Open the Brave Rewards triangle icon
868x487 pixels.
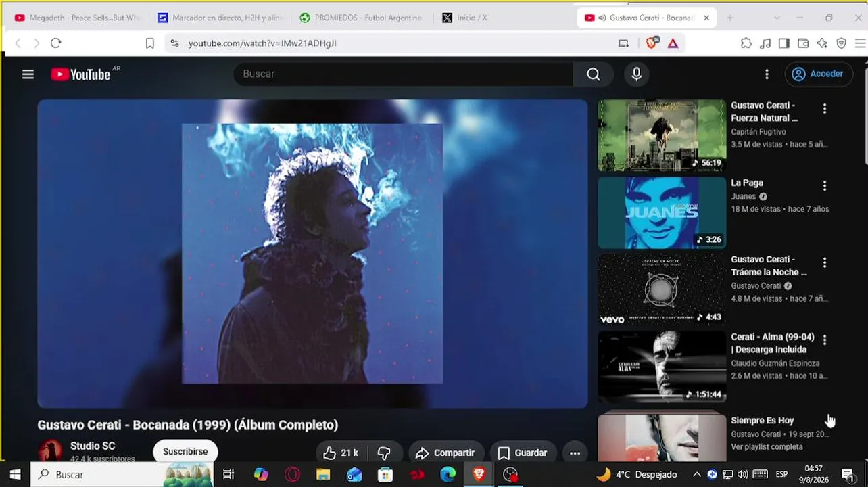pos(673,43)
